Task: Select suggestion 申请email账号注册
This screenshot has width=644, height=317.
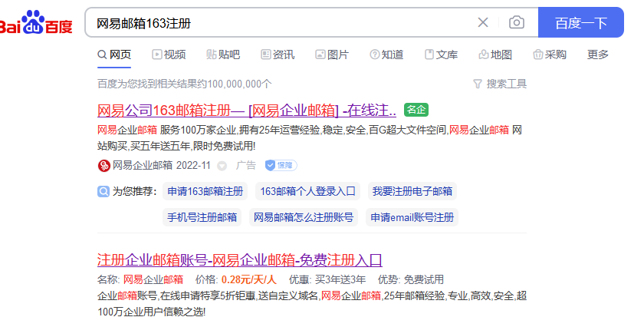Action: pos(412,217)
